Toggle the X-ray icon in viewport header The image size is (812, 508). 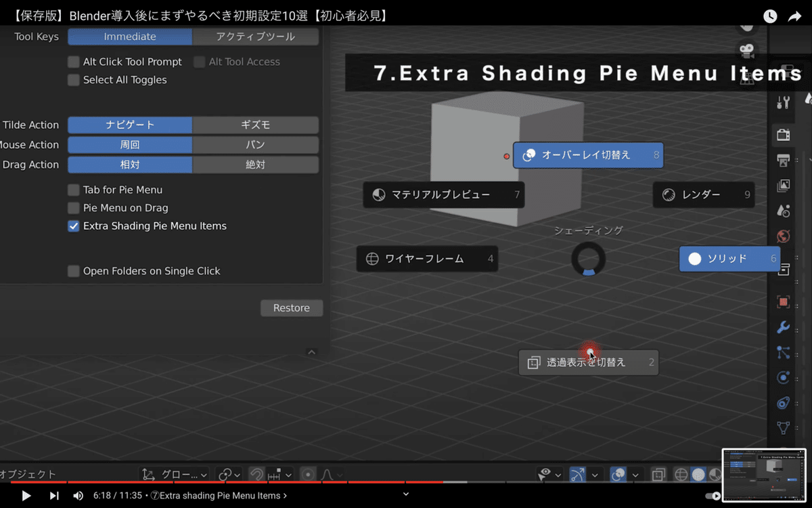tap(658, 475)
